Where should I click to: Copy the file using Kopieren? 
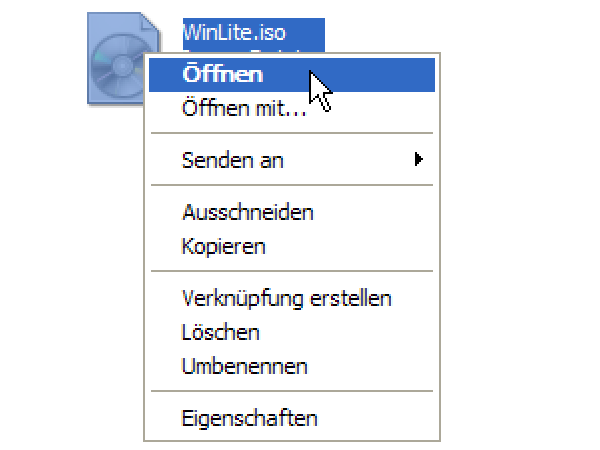tap(223, 245)
